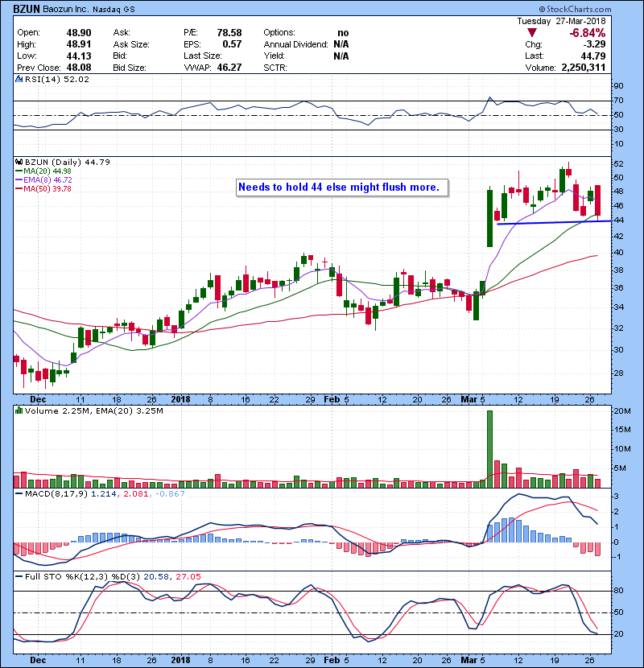Screen dimensions: 644x668
Task: Click the MACD signal value 2.081
Action: [x=136, y=494]
